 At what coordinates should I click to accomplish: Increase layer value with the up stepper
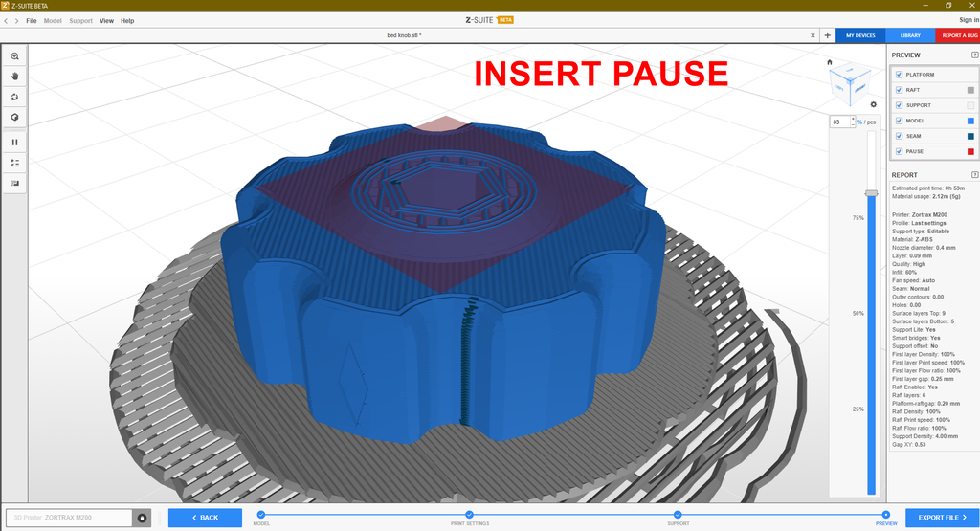pyautogui.click(x=853, y=120)
